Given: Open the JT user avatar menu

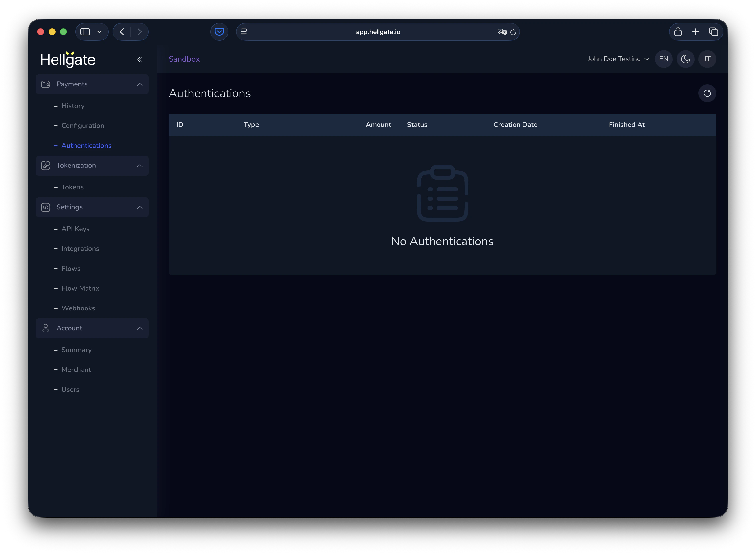Looking at the screenshot, I should pos(707,59).
